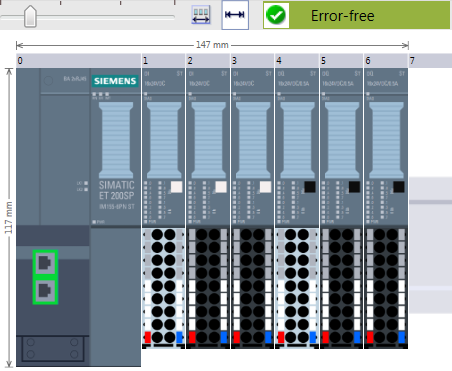Select the upper PROFINET RJ45 port
The height and width of the screenshot is (371, 452).
[45, 263]
